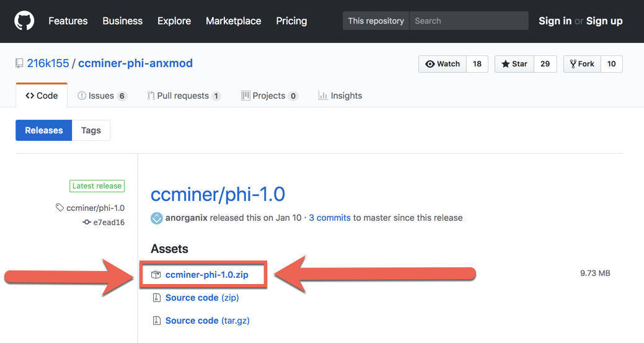Click the anorganix avatar icon
644x343 pixels.
[x=156, y=218]
